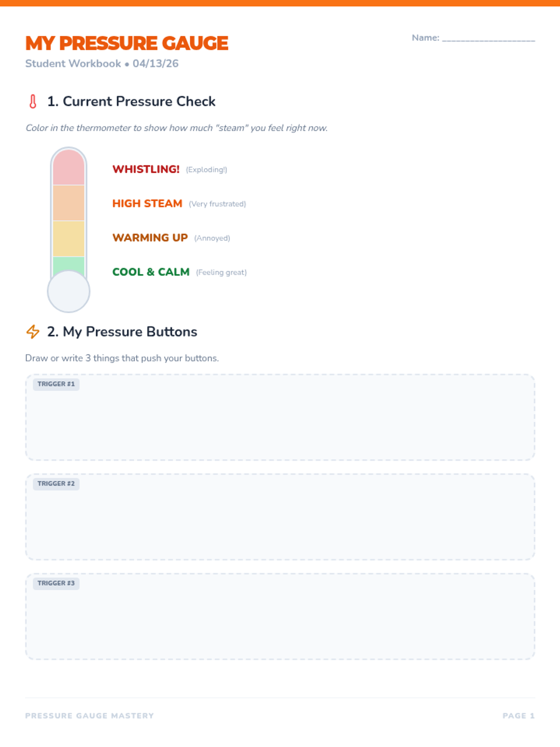
Task: Click the TRIGGER #1 label tag
Action: 56,384
